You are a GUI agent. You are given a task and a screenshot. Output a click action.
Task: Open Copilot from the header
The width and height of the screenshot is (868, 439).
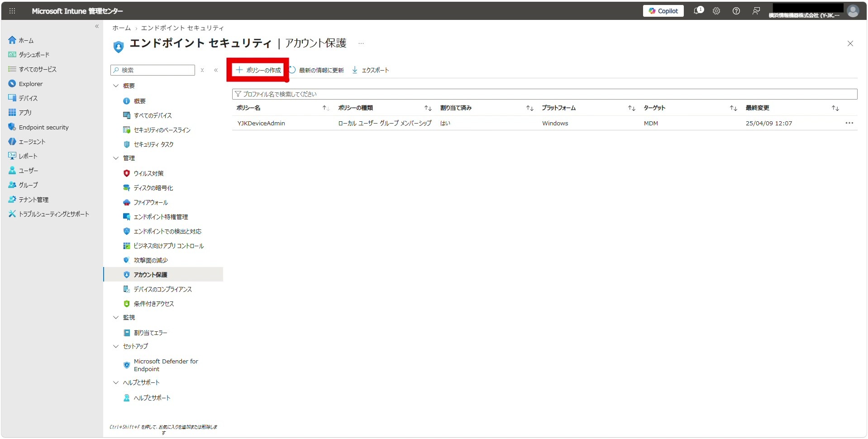tap(663, 11)
